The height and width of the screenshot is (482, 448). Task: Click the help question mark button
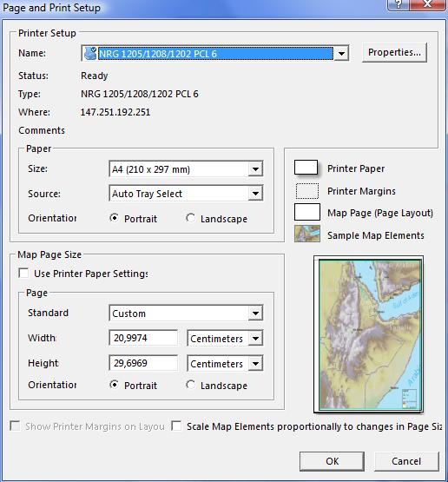coord(399,4)
